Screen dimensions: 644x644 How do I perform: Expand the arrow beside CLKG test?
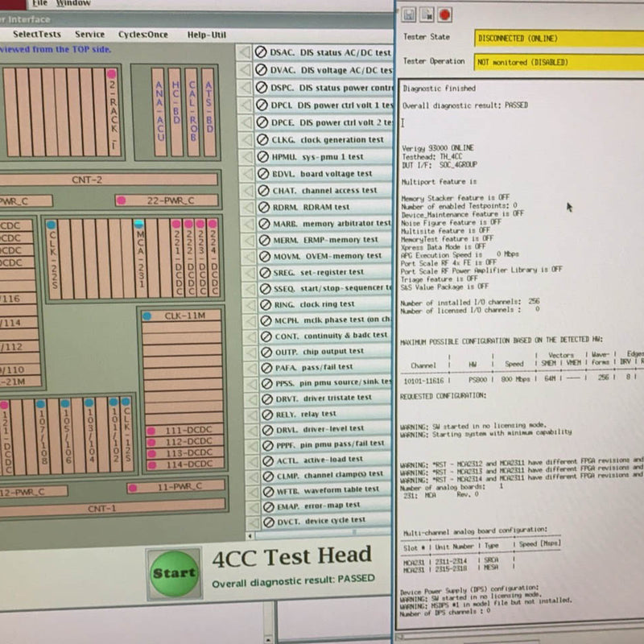[246, 140]
